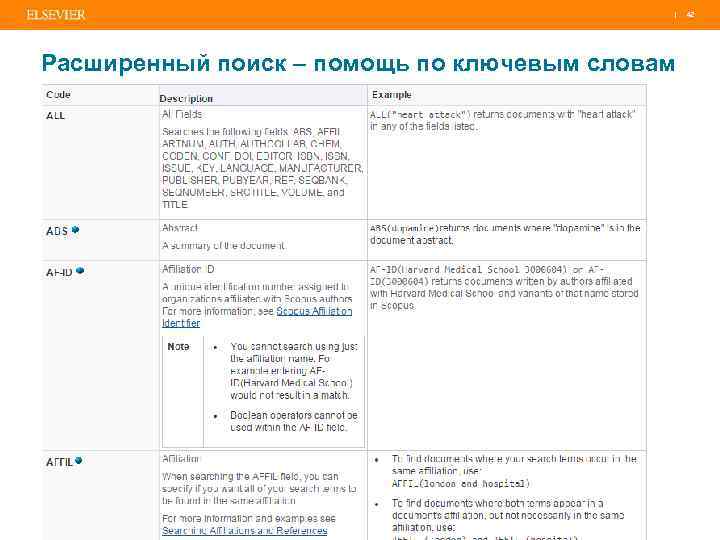The width and height of the screenshot is (720, 540).
Task: Click the Note label in AF-ID row
Action: 178,346
